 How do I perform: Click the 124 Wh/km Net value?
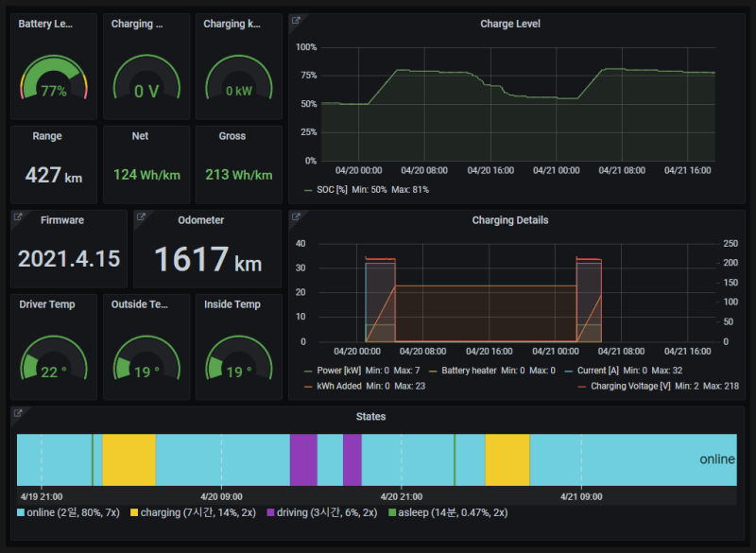coord(146,175)
